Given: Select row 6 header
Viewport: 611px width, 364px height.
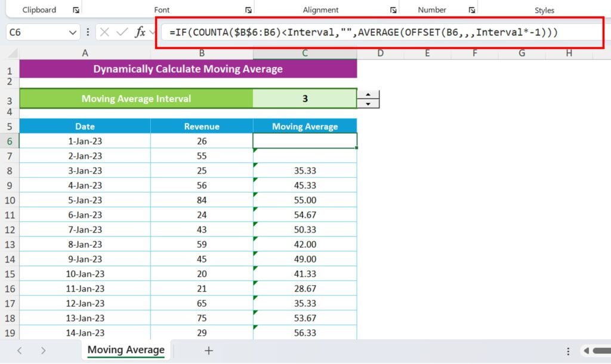Looking at the screenshot, I should (10, 141).
